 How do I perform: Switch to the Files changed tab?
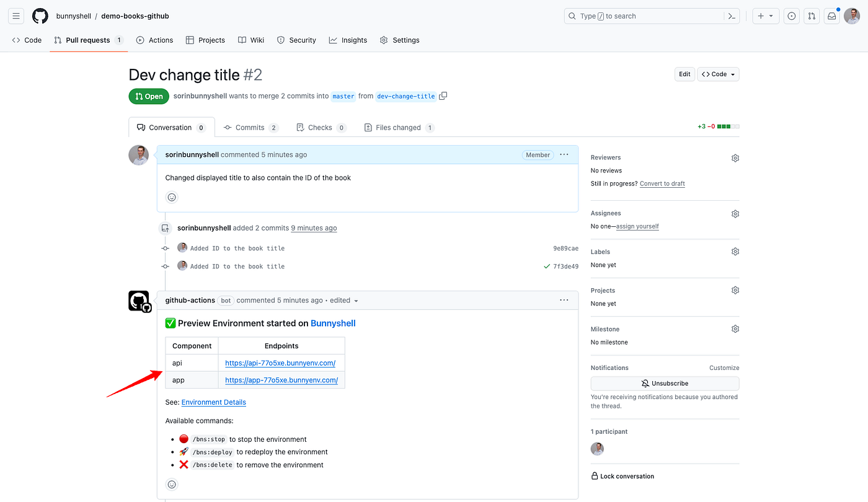(399, 128)
